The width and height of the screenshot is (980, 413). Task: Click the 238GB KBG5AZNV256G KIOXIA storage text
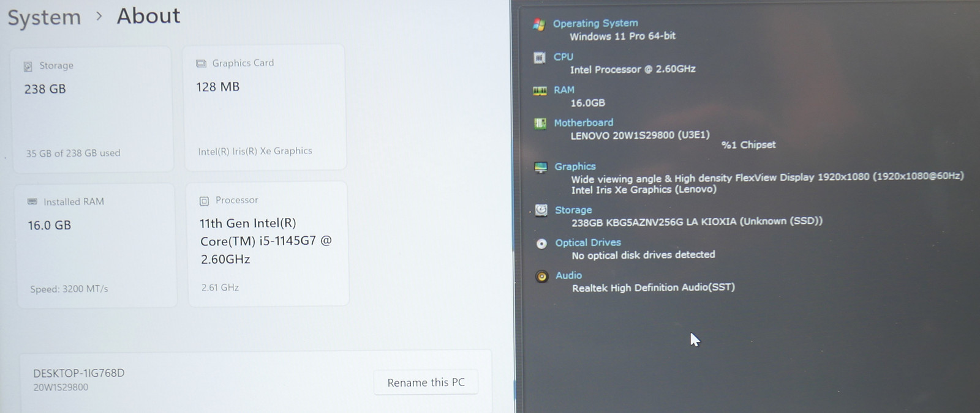[x=697, y=221]
